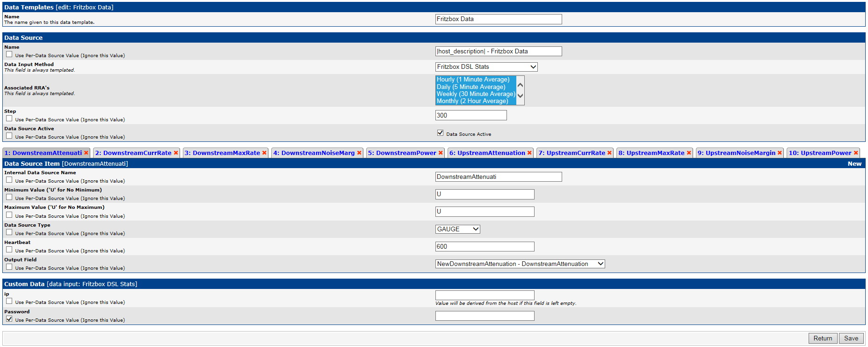Switch to the 2: DownstreamCurrRate tab
The height and width of the screenshot is (347, 868).
pos(133,153)
